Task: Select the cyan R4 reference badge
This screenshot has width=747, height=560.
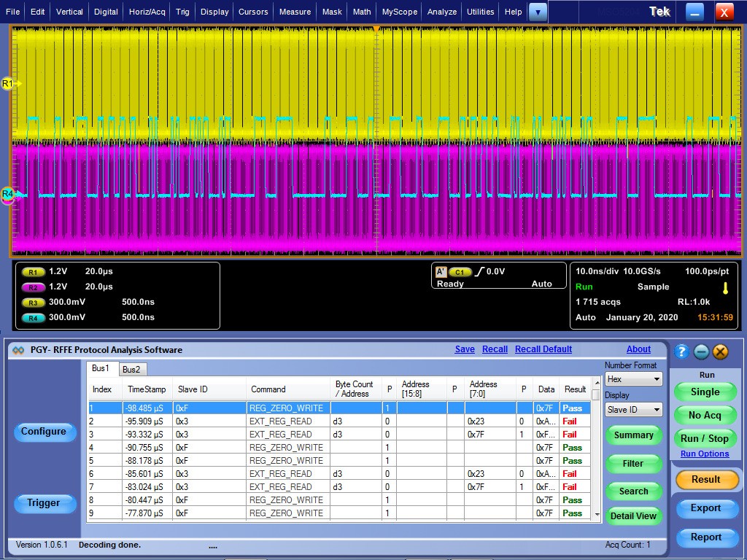Action: tap(34, 317)
